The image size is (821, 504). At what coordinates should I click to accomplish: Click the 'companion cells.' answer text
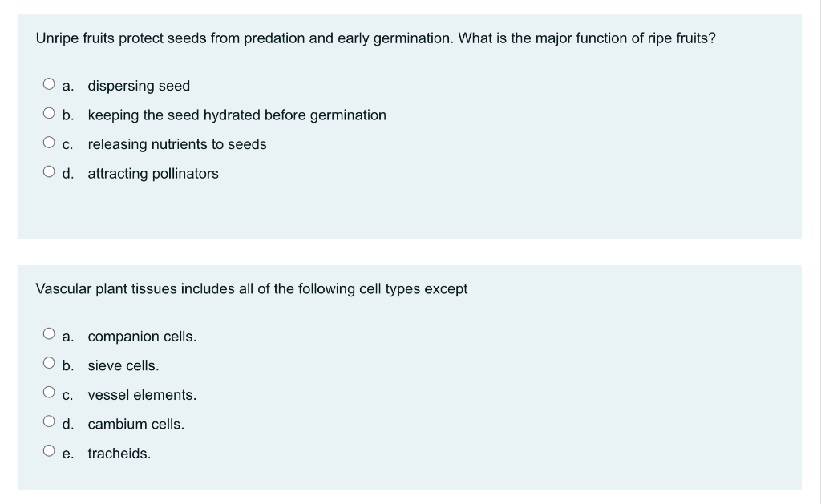(142, 337)
